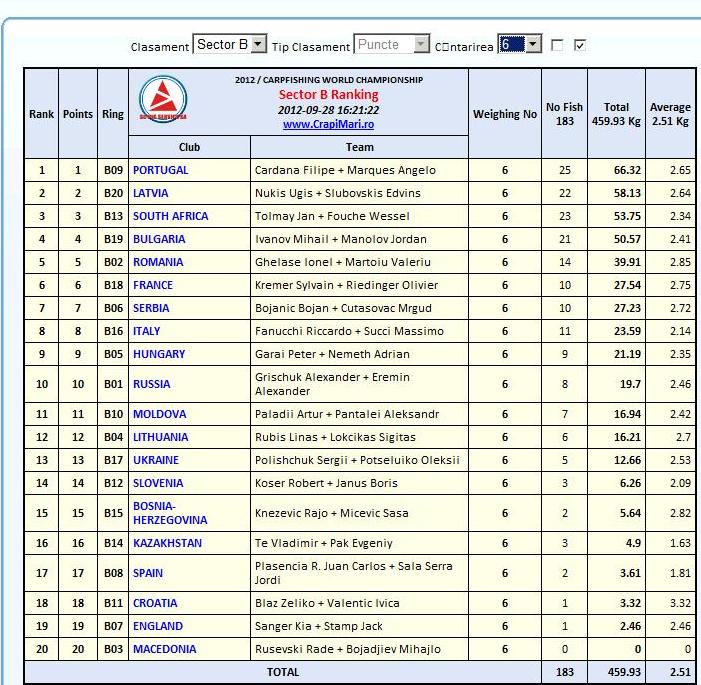Viewport: 701px width, 685px height.
Task: Click team Fanucchi Riccardo + Succi Massimo
Action: (x=349, y=331)
